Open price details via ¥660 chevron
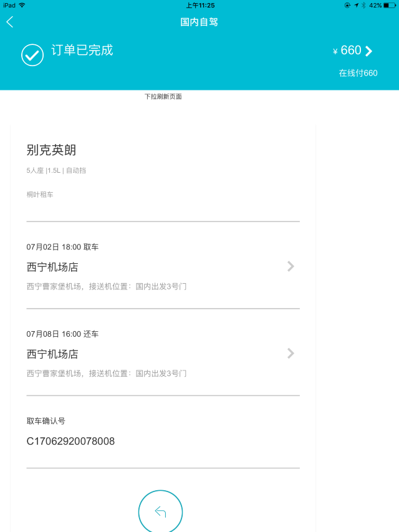 coord(369,51)
